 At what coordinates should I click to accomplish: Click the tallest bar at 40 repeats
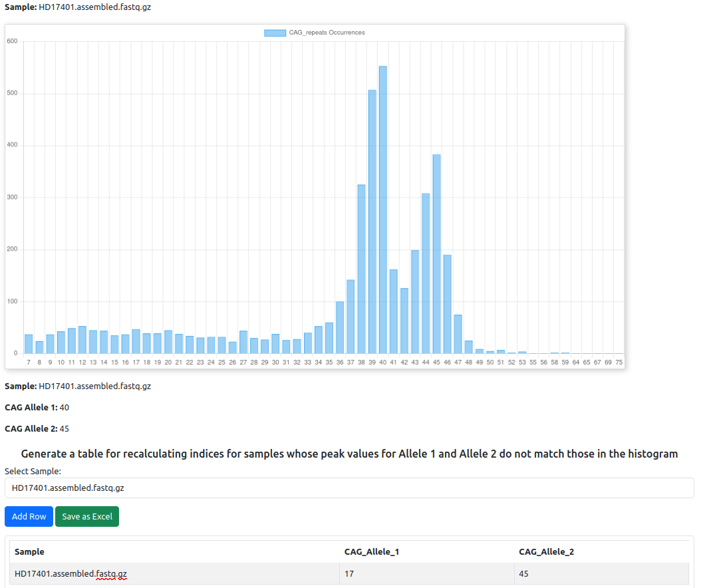383,213
